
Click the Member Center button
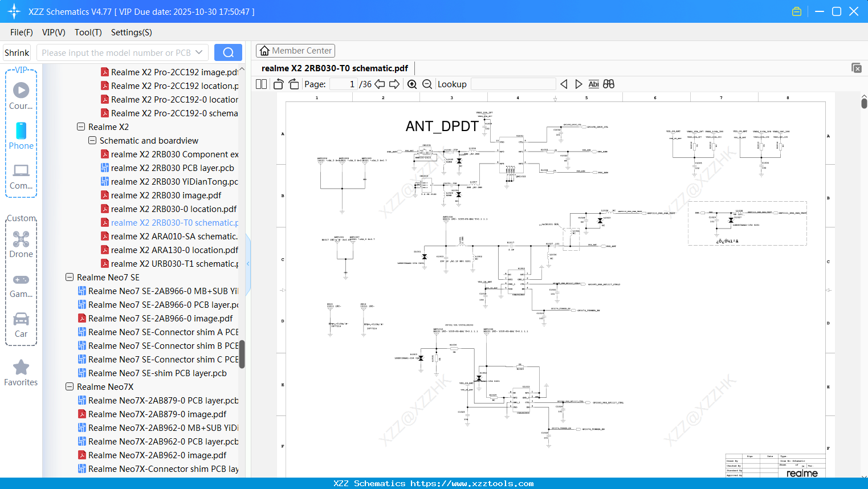pyautogui.click(x=295, y=51)
